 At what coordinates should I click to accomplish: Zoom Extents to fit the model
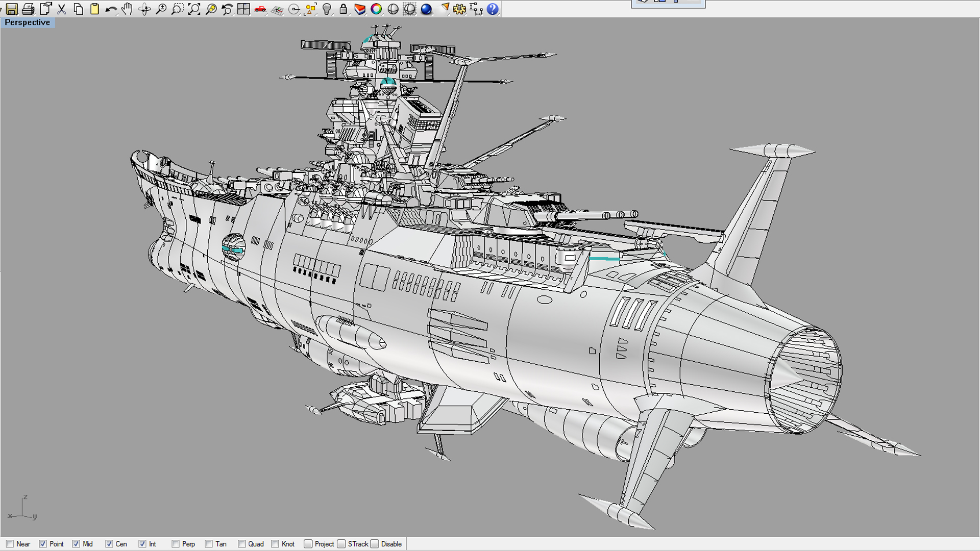point(194,9)
